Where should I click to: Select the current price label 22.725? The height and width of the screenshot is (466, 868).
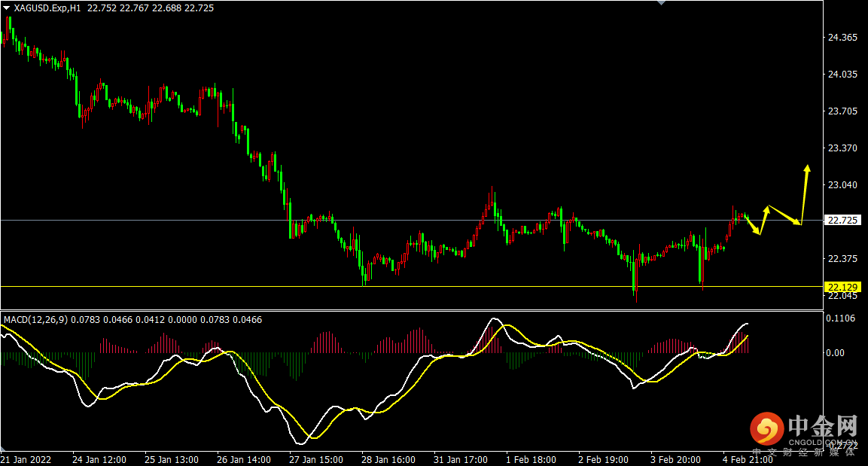pyautogui.click(x=842, y=221)
